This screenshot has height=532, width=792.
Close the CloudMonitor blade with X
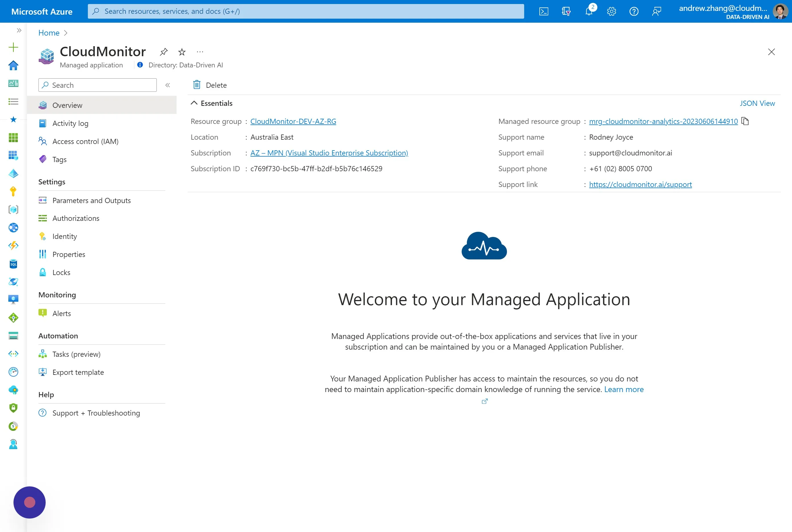771,52
